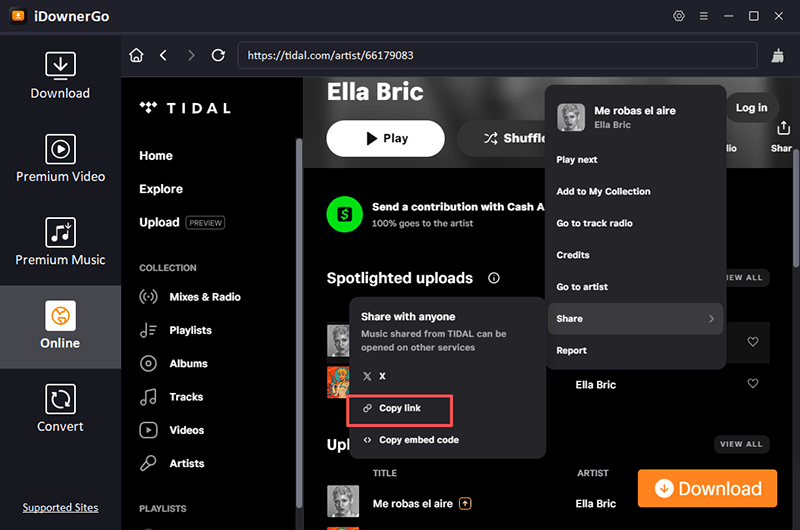Open Videos in the collection
The width and height of the screenshot is (800, 530).
[172, 430]
